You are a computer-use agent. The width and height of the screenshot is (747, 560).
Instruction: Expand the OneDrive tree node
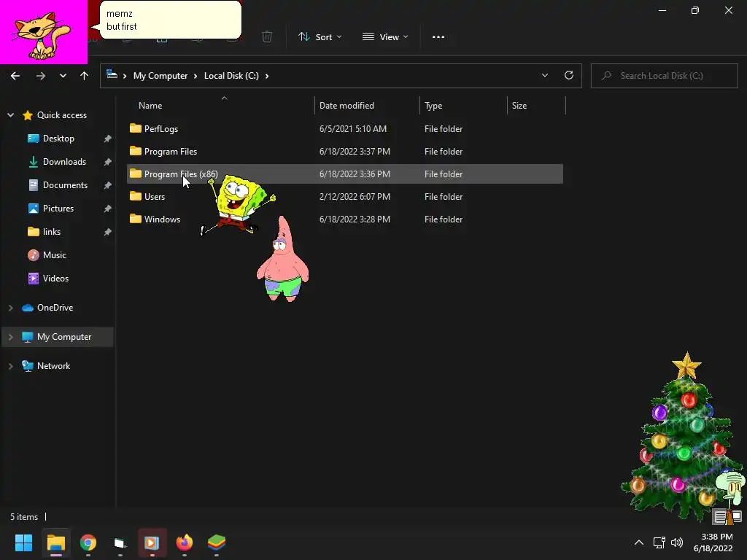coord(10,308)
